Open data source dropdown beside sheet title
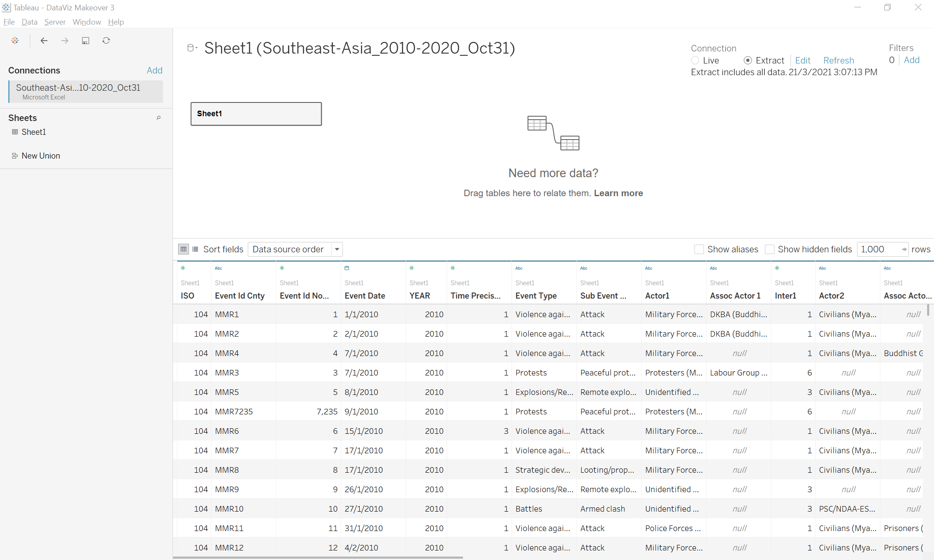This screenshot has height=560, width=934. [x=192, y=48]
